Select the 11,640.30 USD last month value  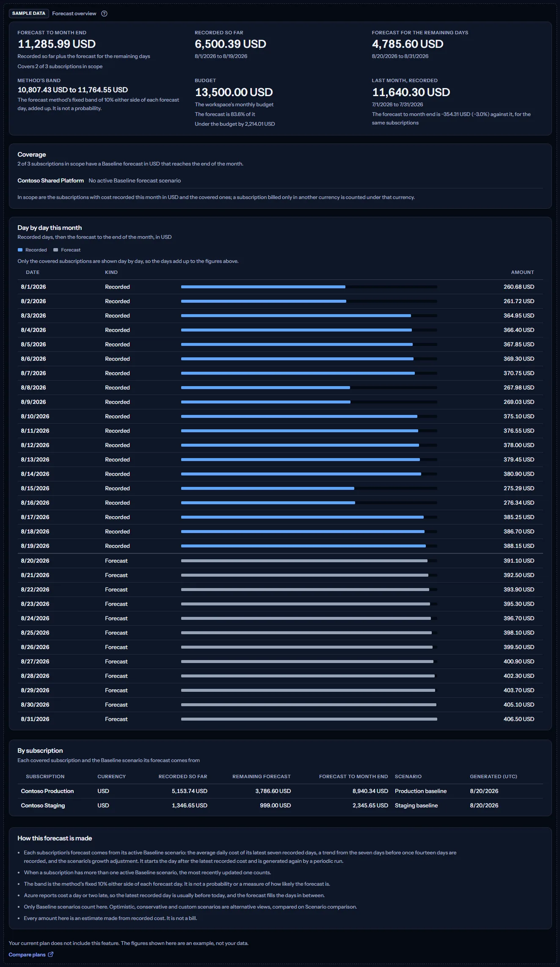411,92
